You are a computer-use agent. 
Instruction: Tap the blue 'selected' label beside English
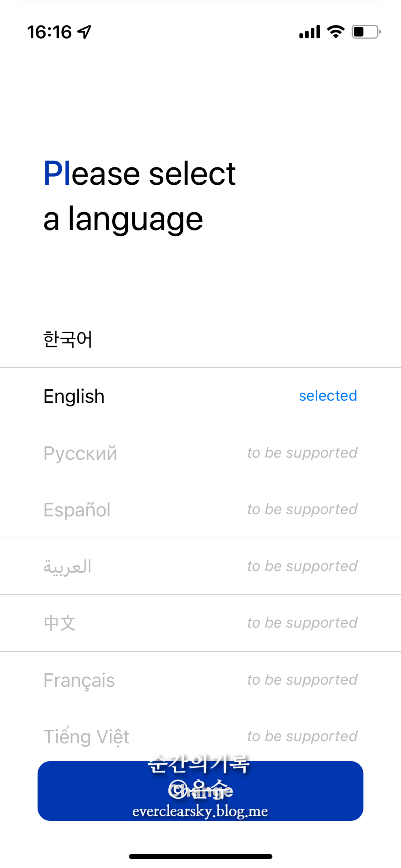(328, 396)
